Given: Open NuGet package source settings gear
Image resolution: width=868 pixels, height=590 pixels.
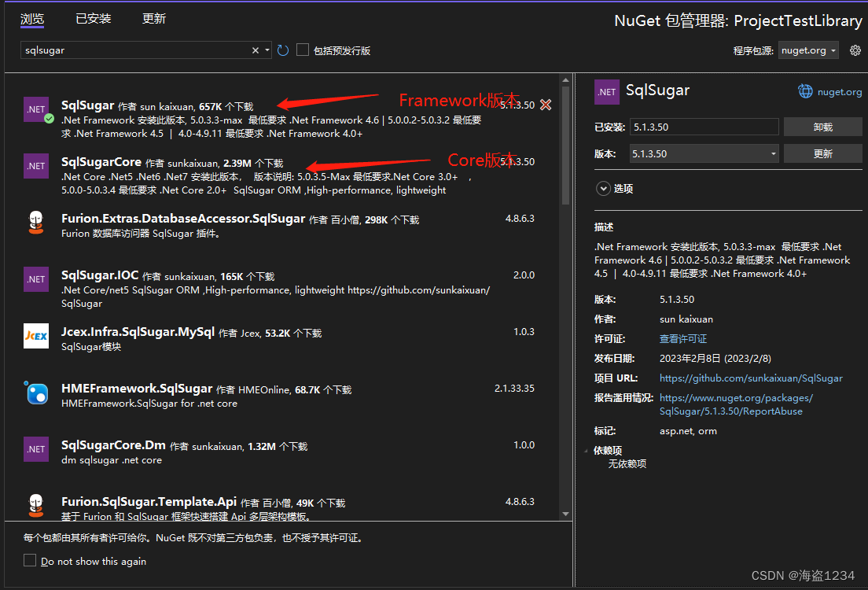Looking at the screenshot, I should pos(855,50).
